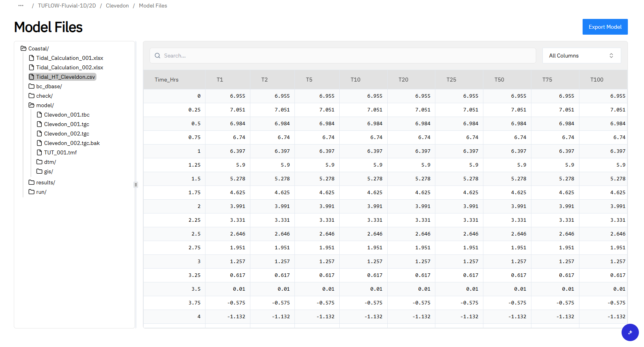Screen dimensions: 644x347
Task: Click the Model Files breadcrumb
Action: [153, 6]
